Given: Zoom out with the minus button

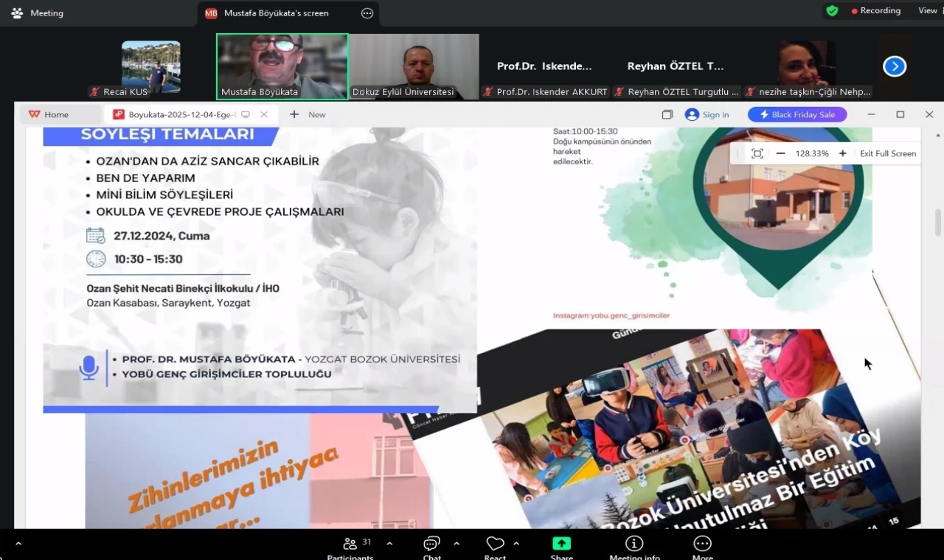Looking at the screenshot, I should [x=780, y=153].
